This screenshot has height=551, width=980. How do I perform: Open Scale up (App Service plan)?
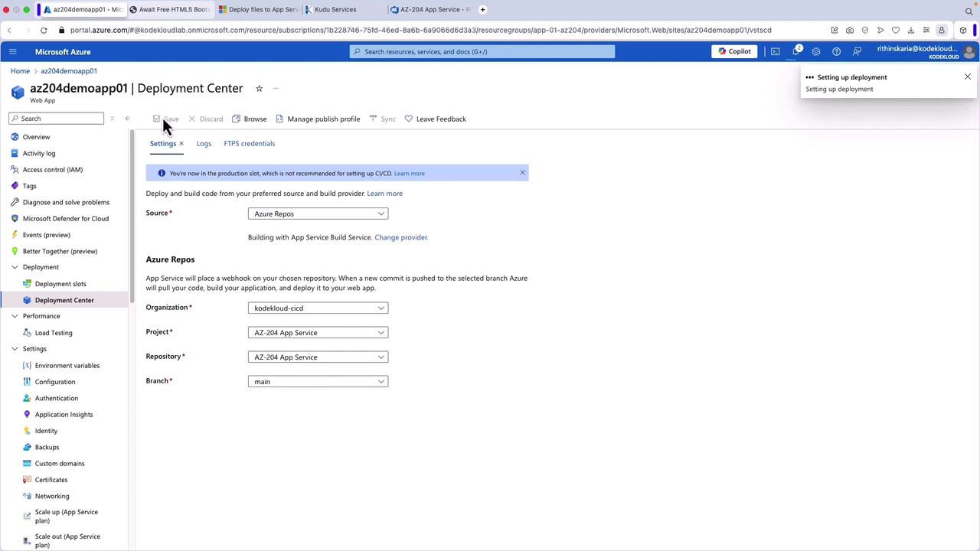pyautogui.click(x=67, y=516)
